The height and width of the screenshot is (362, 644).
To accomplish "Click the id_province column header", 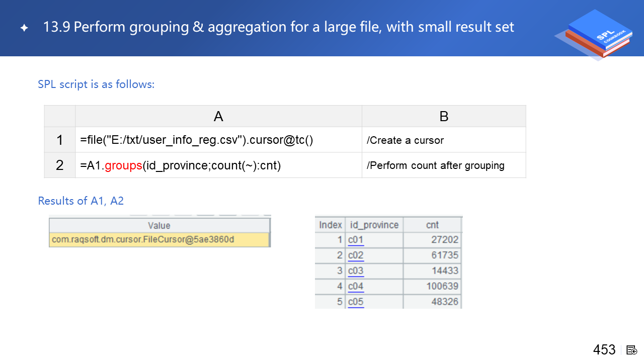I will pyautogui.click(x=374, y=225).
